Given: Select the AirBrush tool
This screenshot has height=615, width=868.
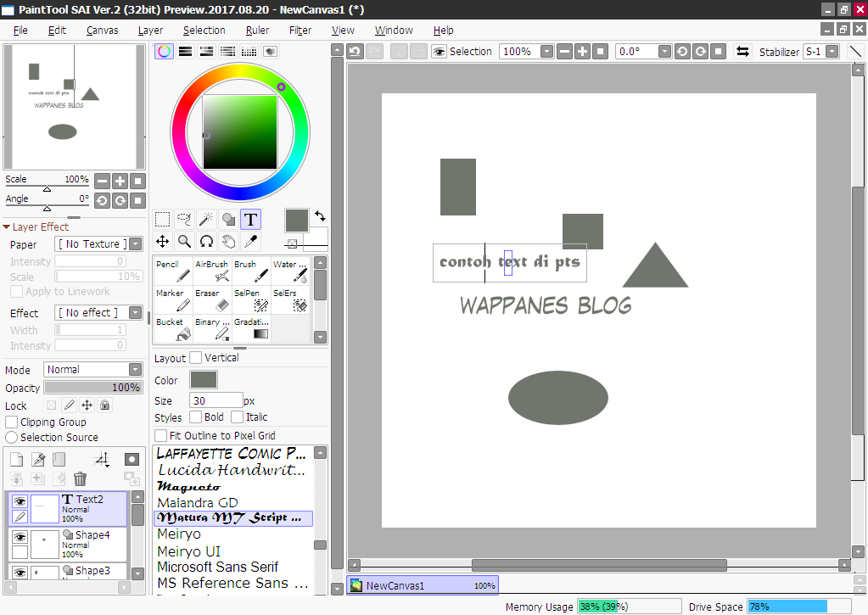Looking at the screenshot, I should (x=211, y=271).
